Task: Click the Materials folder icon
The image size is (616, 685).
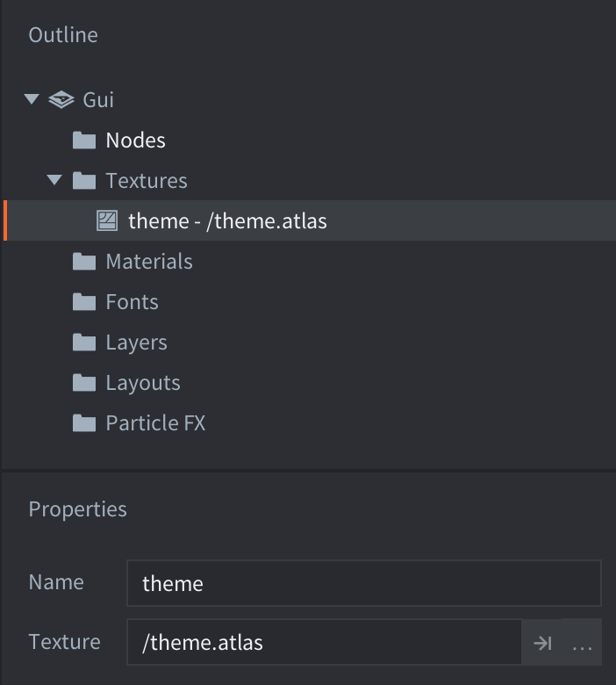Action: pyautogui.click(x=84, y=262)
